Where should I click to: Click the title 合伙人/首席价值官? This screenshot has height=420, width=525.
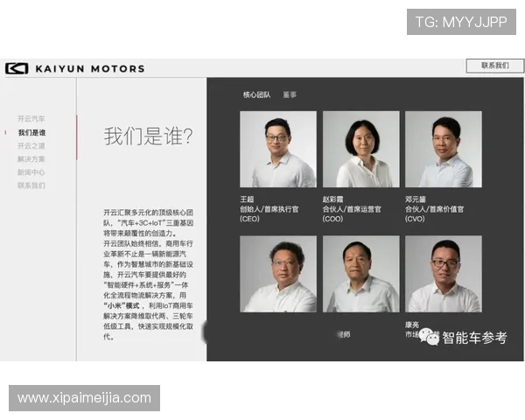click(434, 209)
